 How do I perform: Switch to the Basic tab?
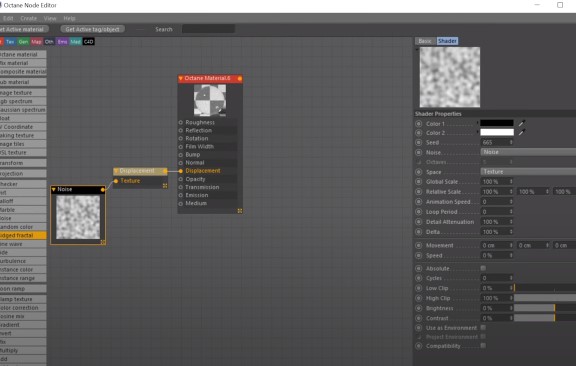[x=425, y=41]
